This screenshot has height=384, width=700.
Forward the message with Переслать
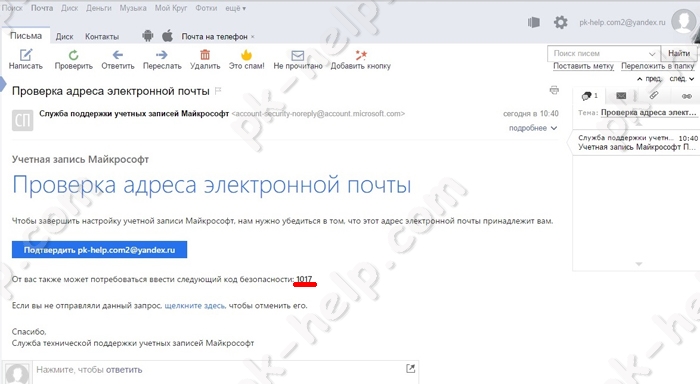pyautogui.click(x=162, y=59)
